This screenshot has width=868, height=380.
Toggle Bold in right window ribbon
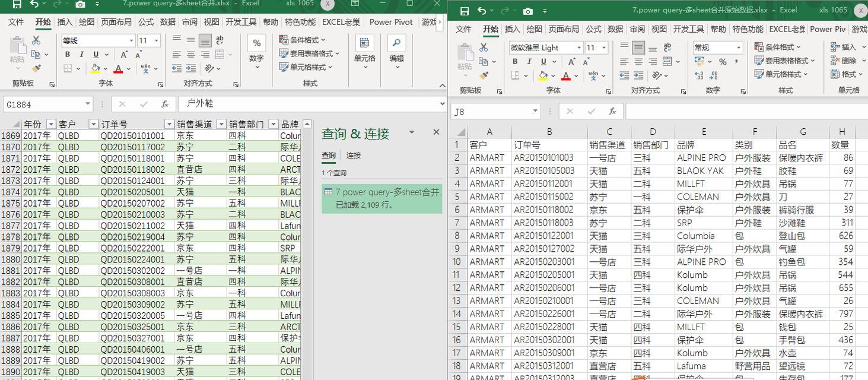[x=515, y=62]
